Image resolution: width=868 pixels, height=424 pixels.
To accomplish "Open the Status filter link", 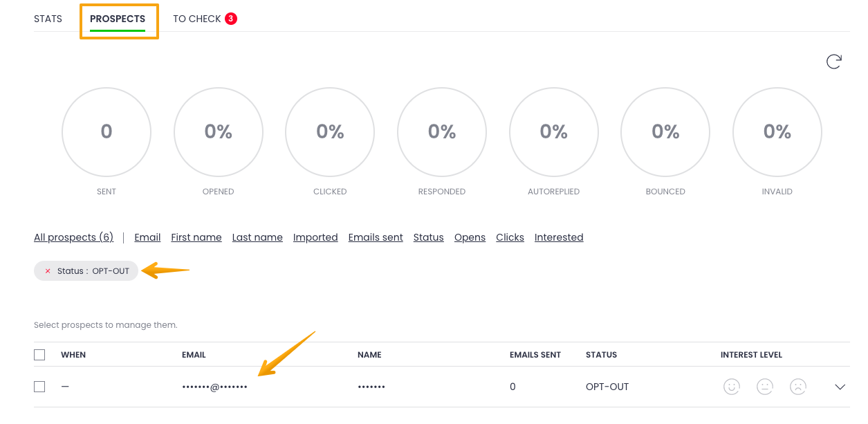I will pyautogui.click(x=428, y=237).
